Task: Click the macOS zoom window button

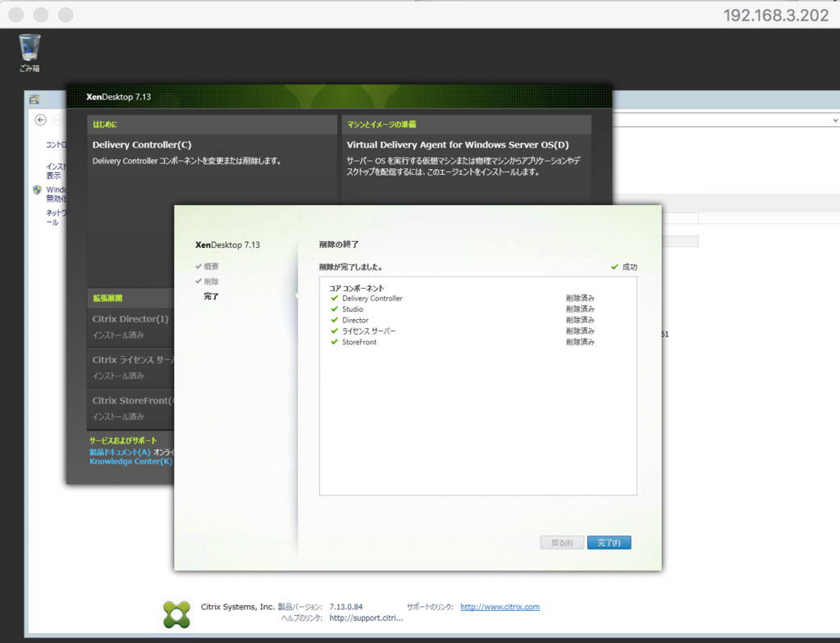Action: (x=66, y=15)
